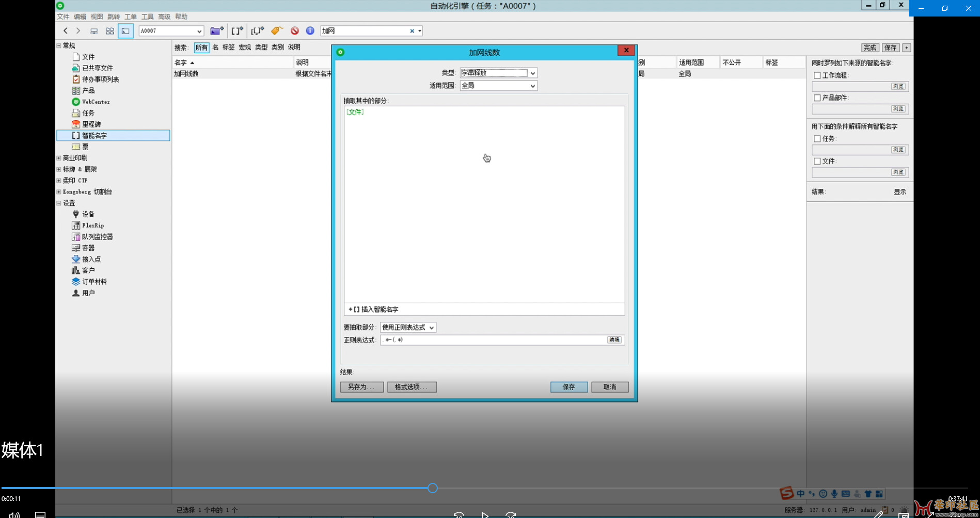Click the to-do clipboard icon in status bar

(x=886, y=510)
